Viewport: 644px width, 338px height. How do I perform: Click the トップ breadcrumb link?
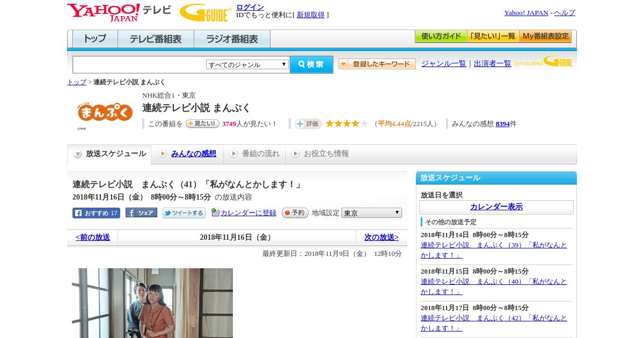(77, 82)
